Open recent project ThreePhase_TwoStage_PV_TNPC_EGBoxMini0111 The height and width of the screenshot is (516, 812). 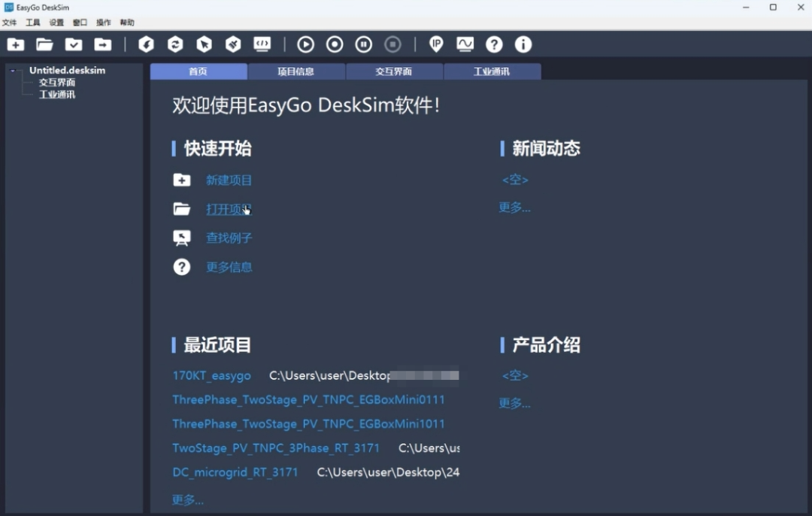click(x=309, y=400)
